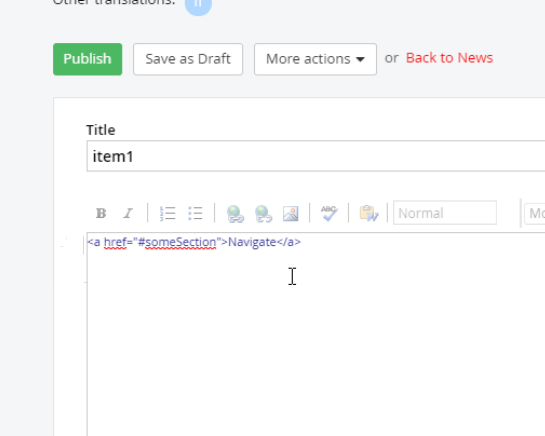The image size is (545, 436).
Task: Select the blue language translation badge
Action: point(198,5)
